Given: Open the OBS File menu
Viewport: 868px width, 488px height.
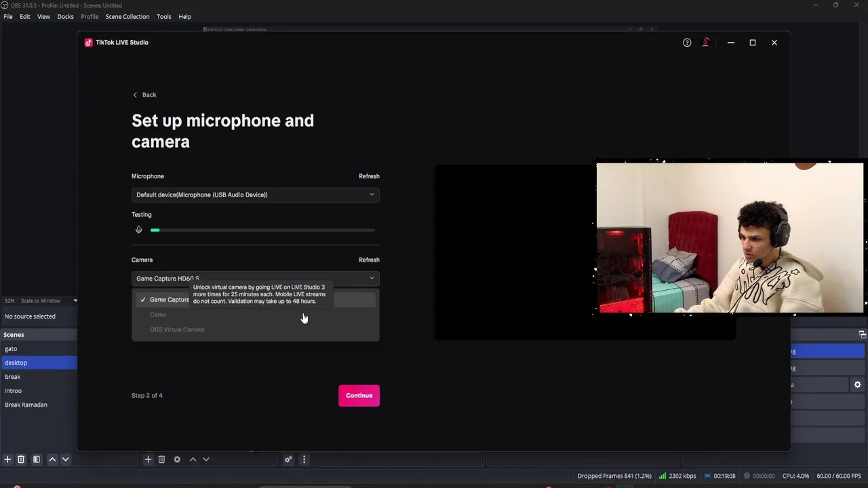Looking at the screenshot, I should tap(8, 16).
